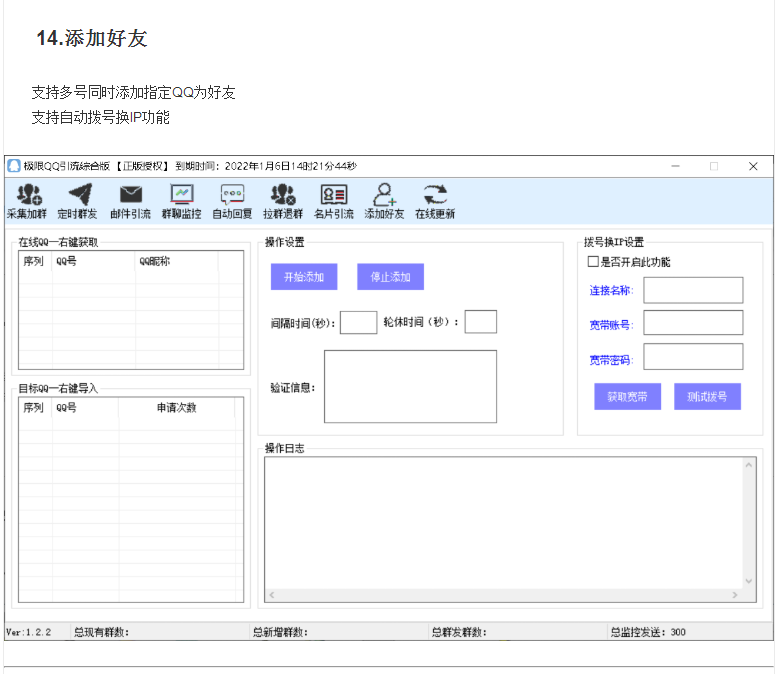Open the 定时群发 paper-plane tool

(77, 201)
